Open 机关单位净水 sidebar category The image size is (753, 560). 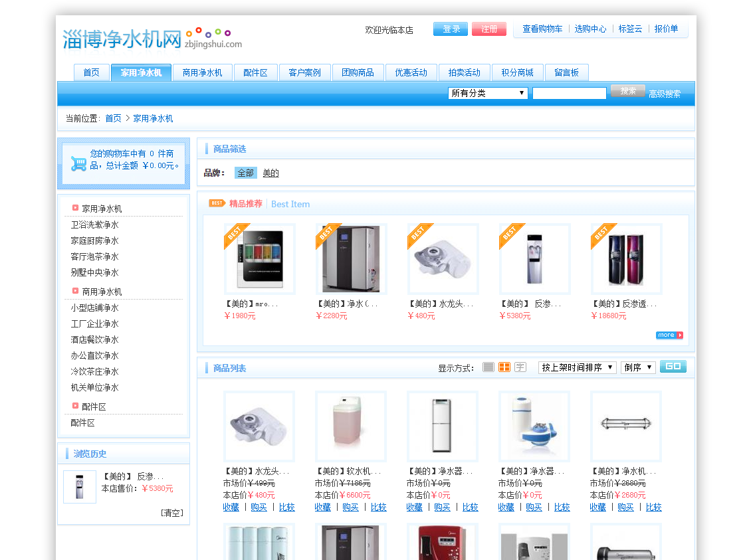pos(94,387)
